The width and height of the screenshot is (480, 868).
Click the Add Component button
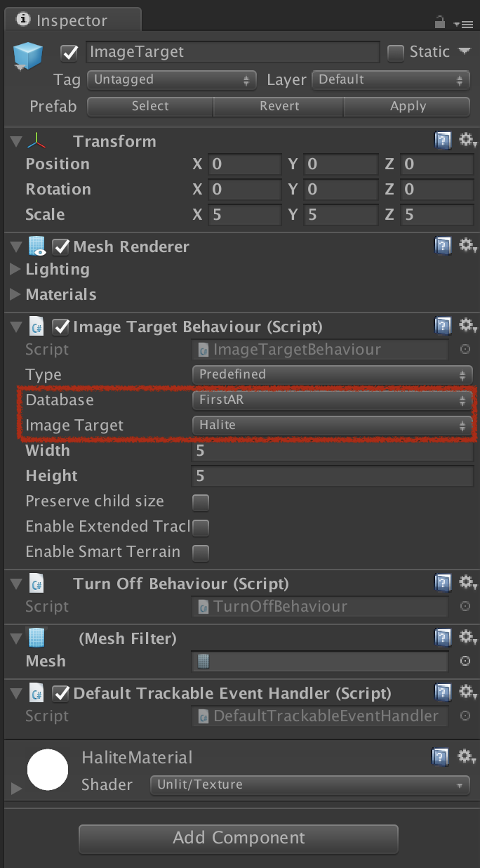click(x=239, y=839)
